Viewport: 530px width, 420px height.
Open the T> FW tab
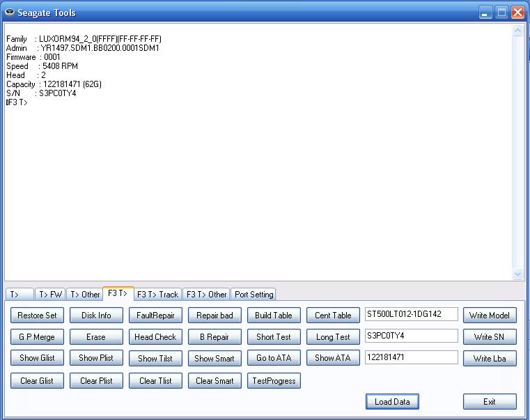pos(50,294)
